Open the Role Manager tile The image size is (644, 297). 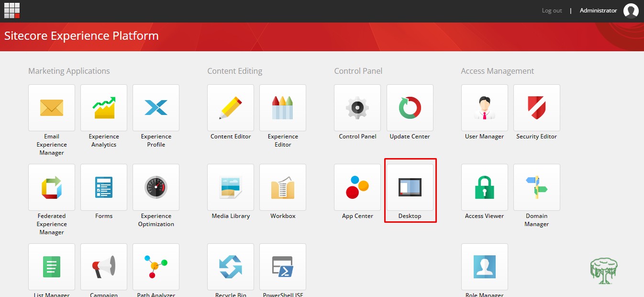tap(485, 267)
